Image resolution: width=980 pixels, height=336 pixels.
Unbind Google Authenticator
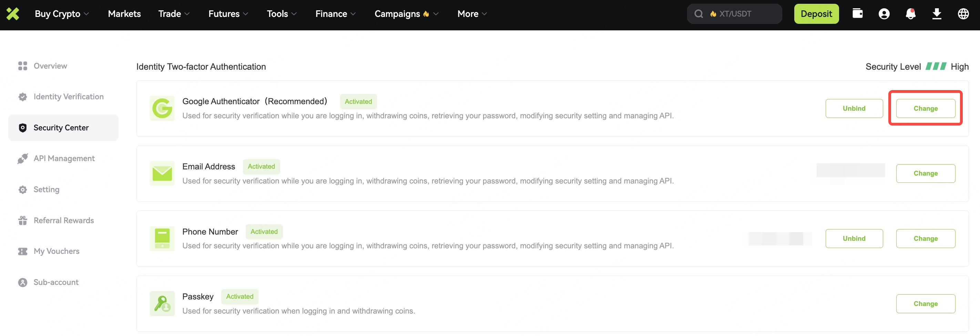coord(854,109)
